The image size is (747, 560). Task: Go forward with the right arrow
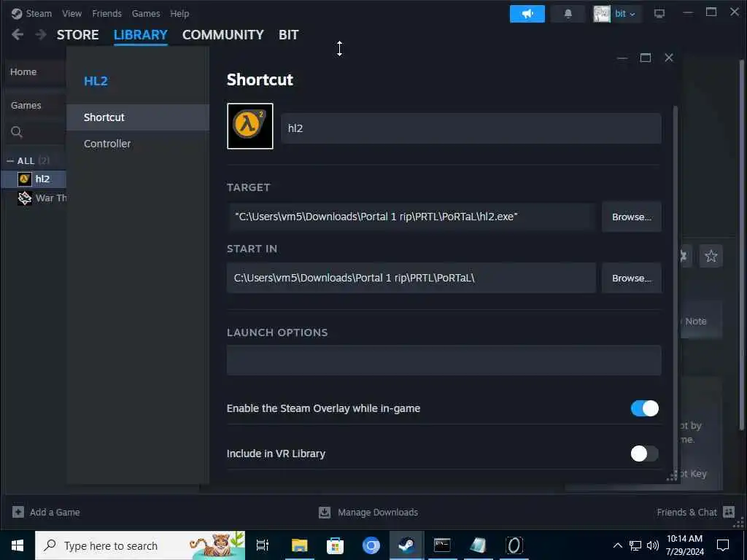[41, 34]
